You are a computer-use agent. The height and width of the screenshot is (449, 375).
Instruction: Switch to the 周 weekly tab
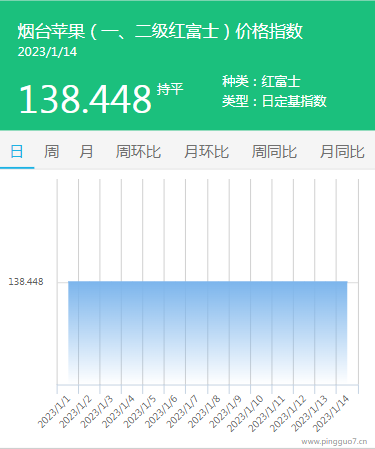tap(51, 152)
